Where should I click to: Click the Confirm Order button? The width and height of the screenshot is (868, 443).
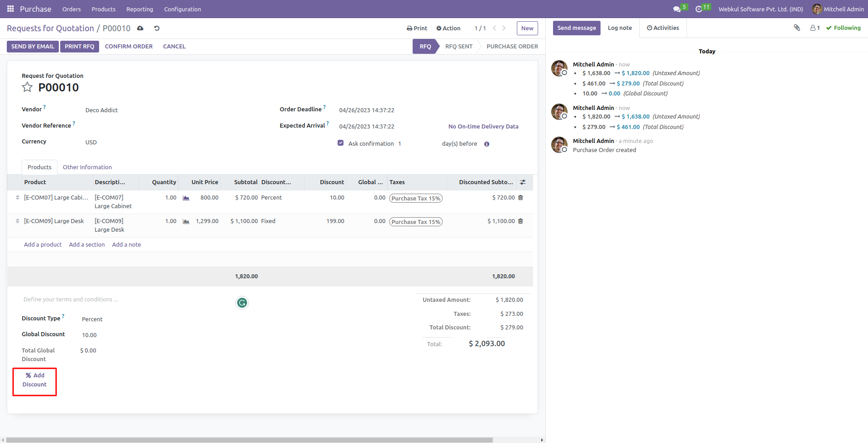(129, 47)
